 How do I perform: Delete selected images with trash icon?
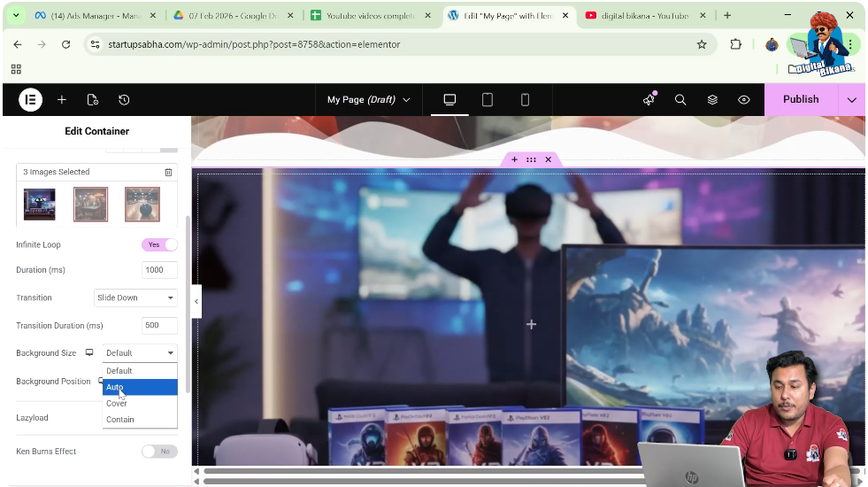coord(168,173)
